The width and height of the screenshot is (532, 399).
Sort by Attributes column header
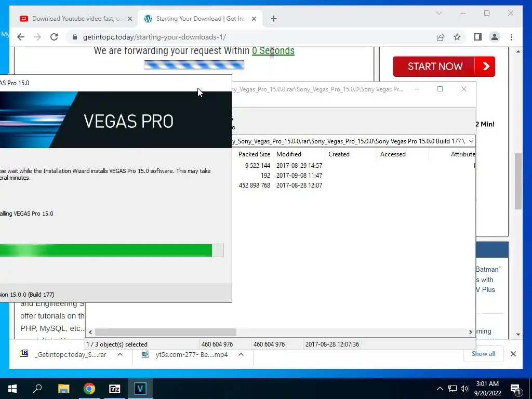(x=453, y=154)
